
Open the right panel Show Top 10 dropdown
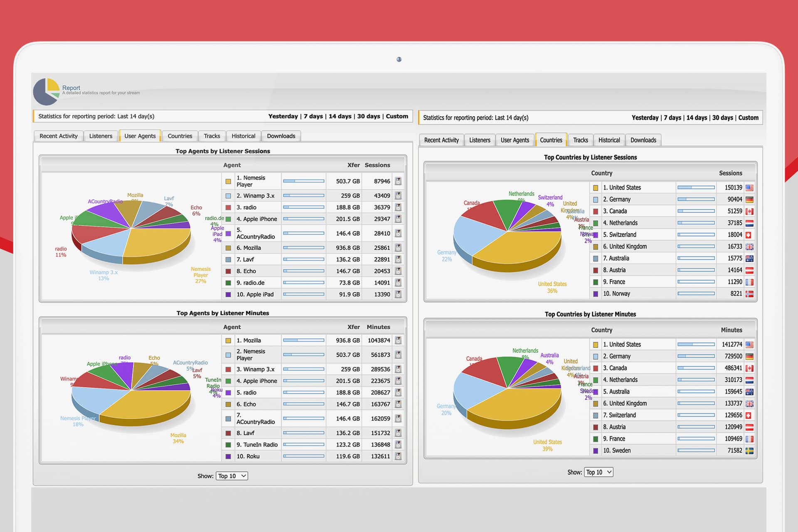click(598, 472)
